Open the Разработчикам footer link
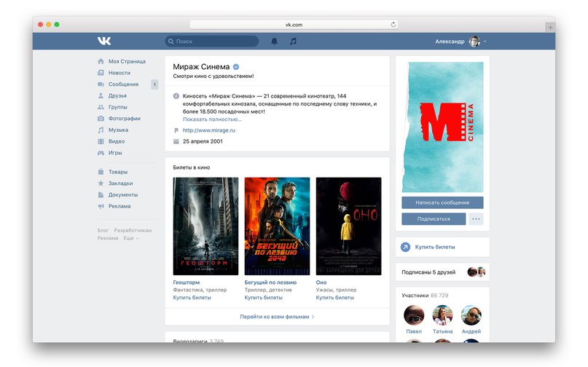The image size is (588, 367). (133, 230)
